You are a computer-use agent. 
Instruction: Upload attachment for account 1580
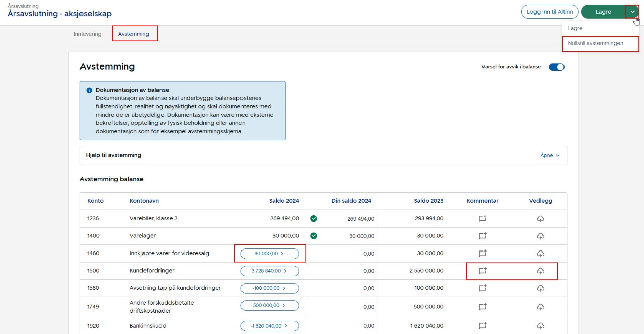point(540,288)
